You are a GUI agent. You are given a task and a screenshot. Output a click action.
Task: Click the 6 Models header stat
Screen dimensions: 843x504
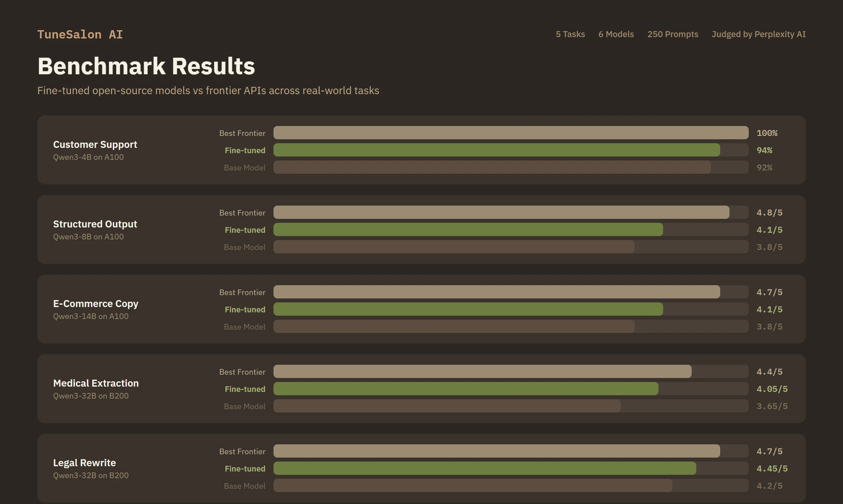(616, 34)
